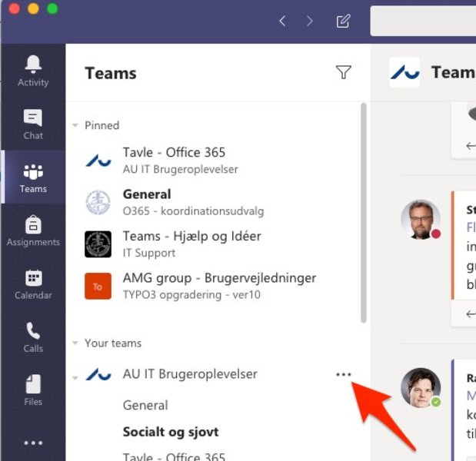Click the Teams panel heading
This screenshot has height=461, width=476.
point(111,73)
